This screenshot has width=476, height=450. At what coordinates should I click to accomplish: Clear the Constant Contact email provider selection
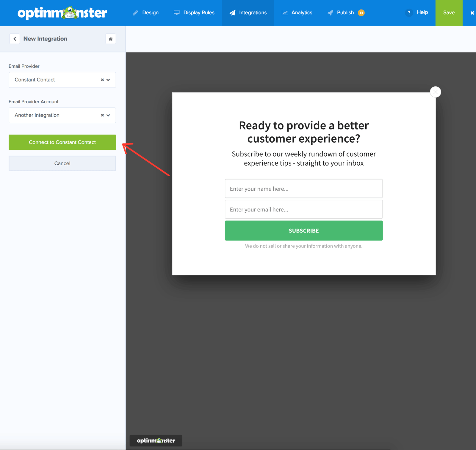click(102, 80)
